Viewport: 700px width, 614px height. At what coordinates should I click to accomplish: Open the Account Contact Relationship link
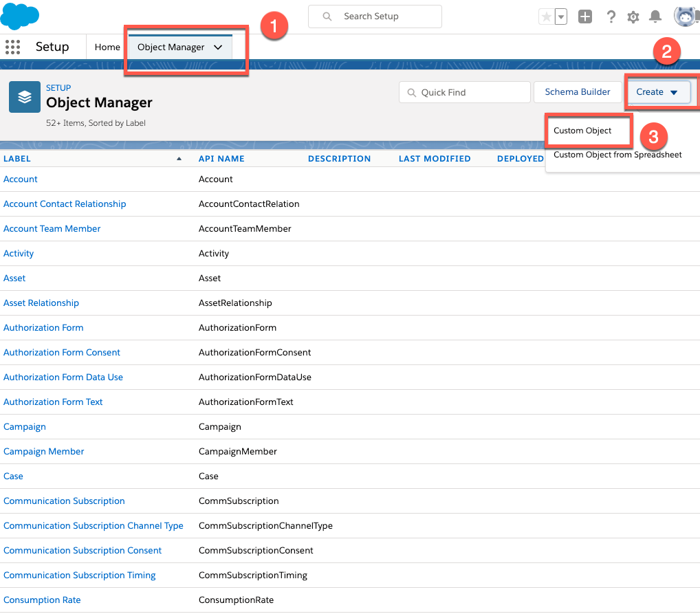coord(65,204)
